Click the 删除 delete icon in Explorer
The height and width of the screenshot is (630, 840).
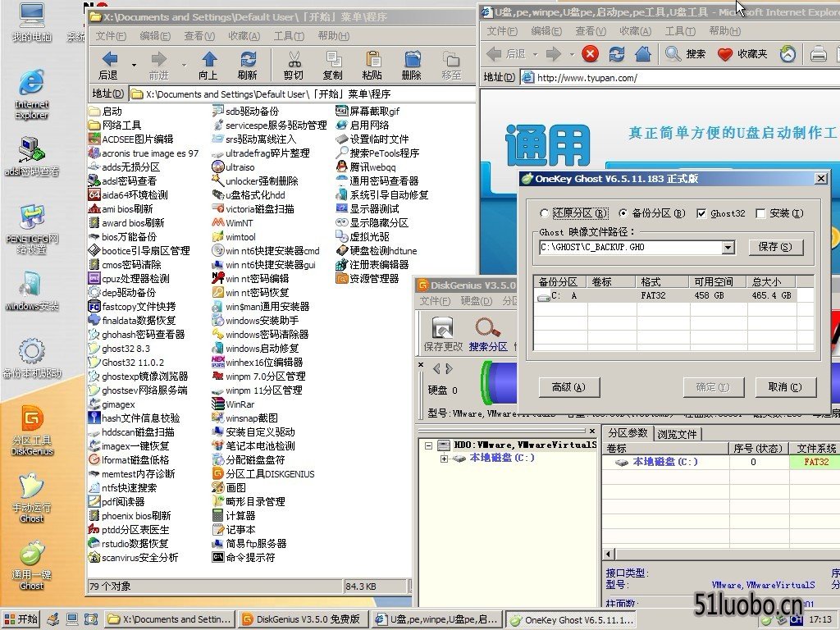[x=412, y=66]
